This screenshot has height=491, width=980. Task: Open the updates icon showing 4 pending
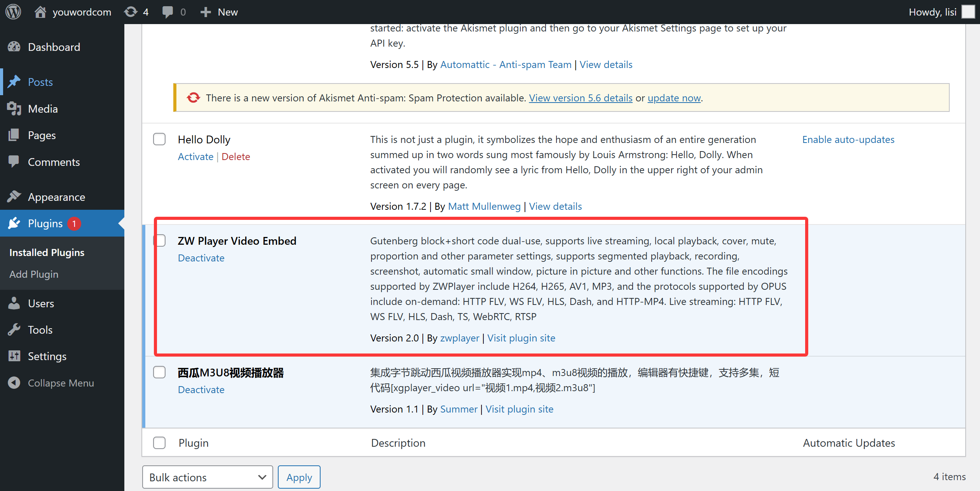point(131,12)
